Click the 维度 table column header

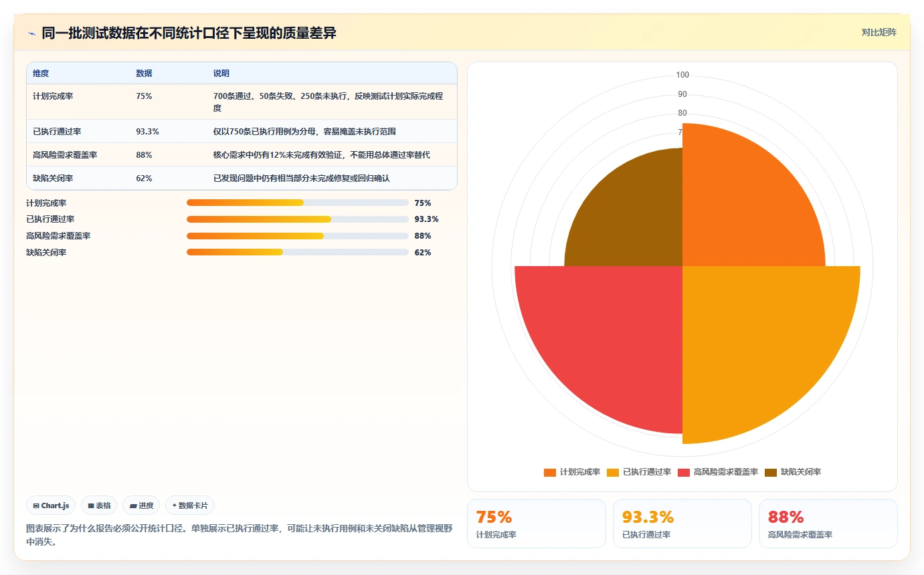pyautogui.click(x=41, y=74)
